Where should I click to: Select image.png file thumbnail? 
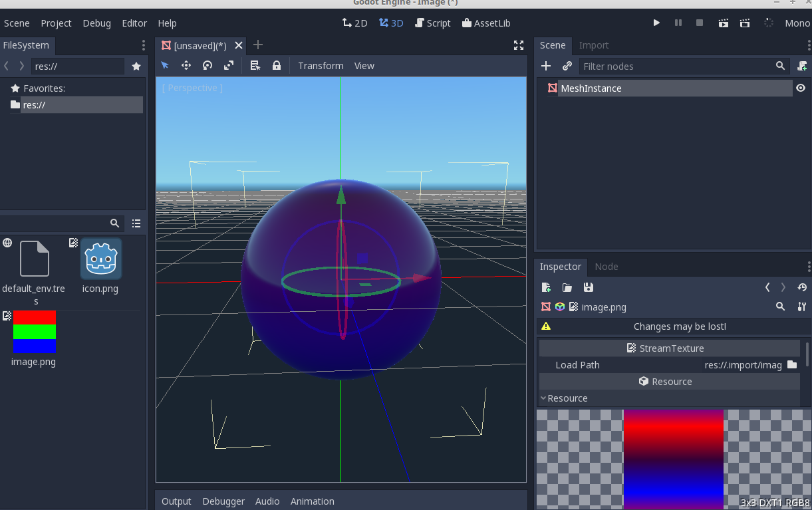[x=35, y=332]
